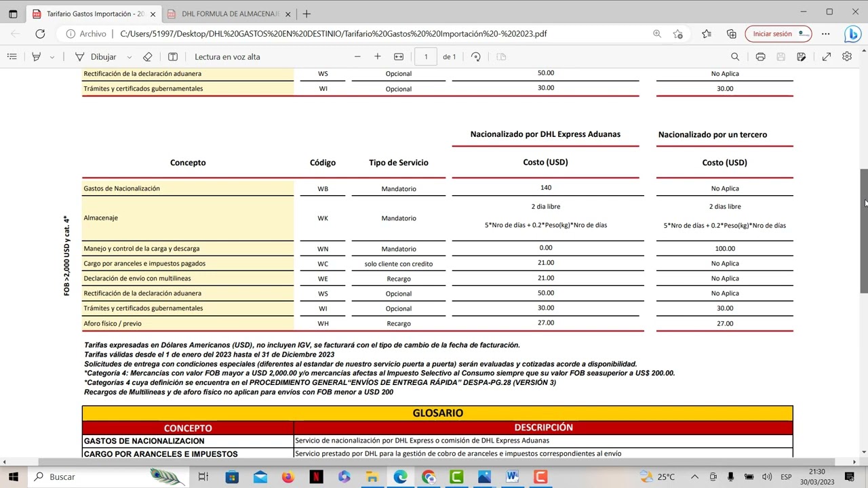Click the page number input field

(426, 57)
